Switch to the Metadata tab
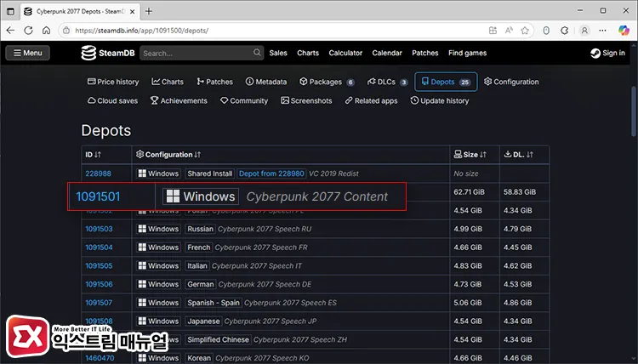Image resolution: width=638 pixels, height=364 pixels. click(x=266, y=82)
